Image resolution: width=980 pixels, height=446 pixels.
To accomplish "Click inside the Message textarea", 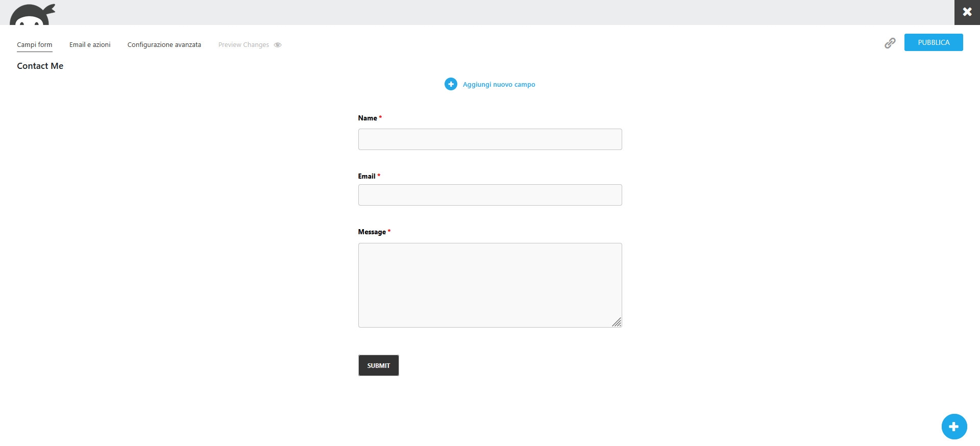I will tap(490, 285).
